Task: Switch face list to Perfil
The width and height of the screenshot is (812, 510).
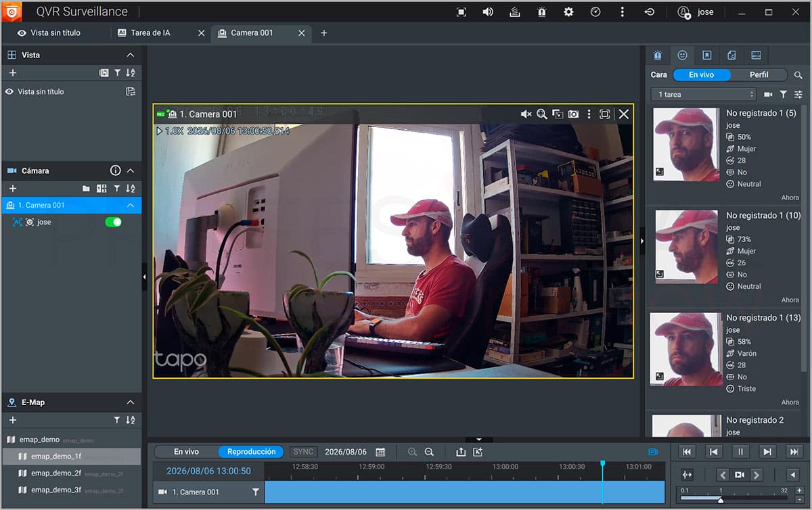Action: pos(759,75)
